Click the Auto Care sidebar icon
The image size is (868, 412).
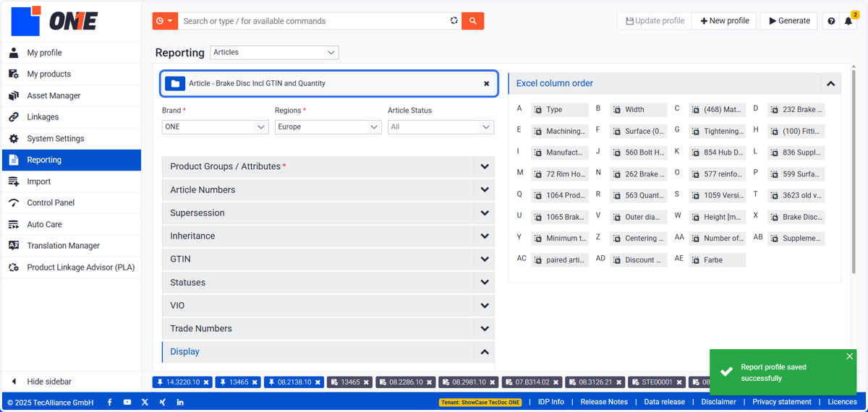(14, 224)
